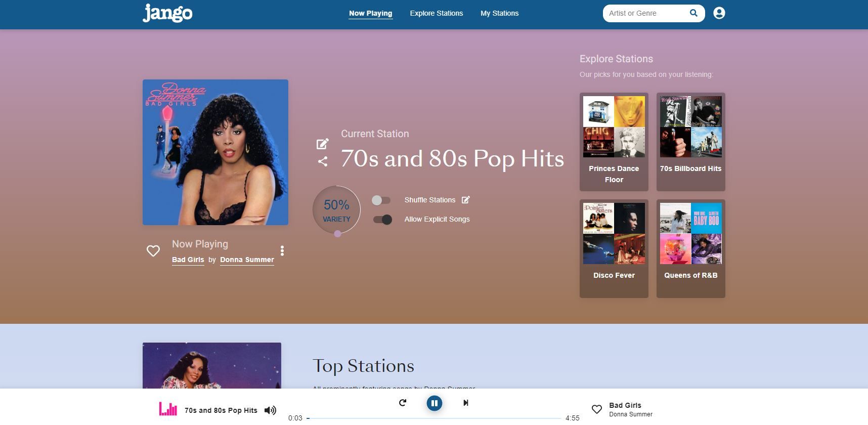Like the song with heart above Now Playing
Screen dimensions: 868x425
[153, 251]
